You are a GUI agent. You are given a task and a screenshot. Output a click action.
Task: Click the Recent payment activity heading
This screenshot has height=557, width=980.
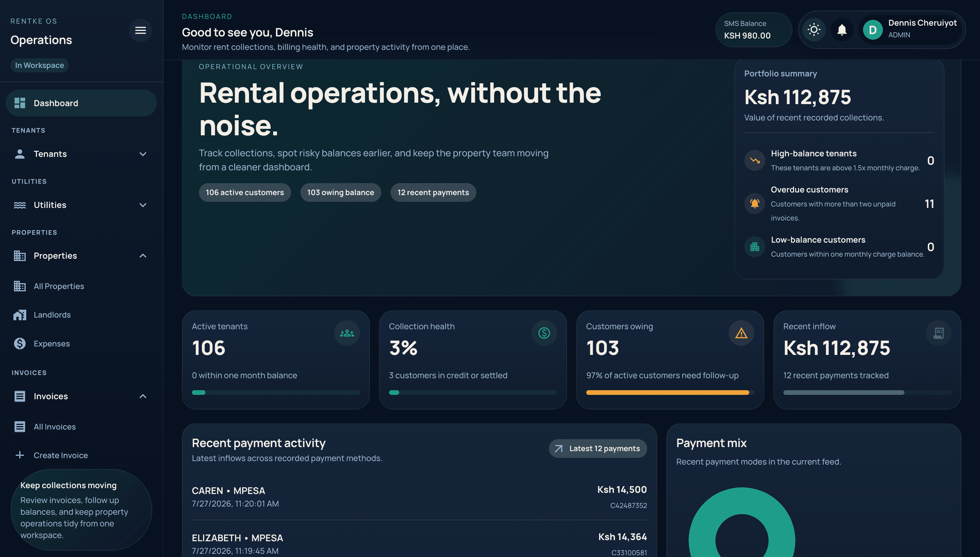pos(259,443)
